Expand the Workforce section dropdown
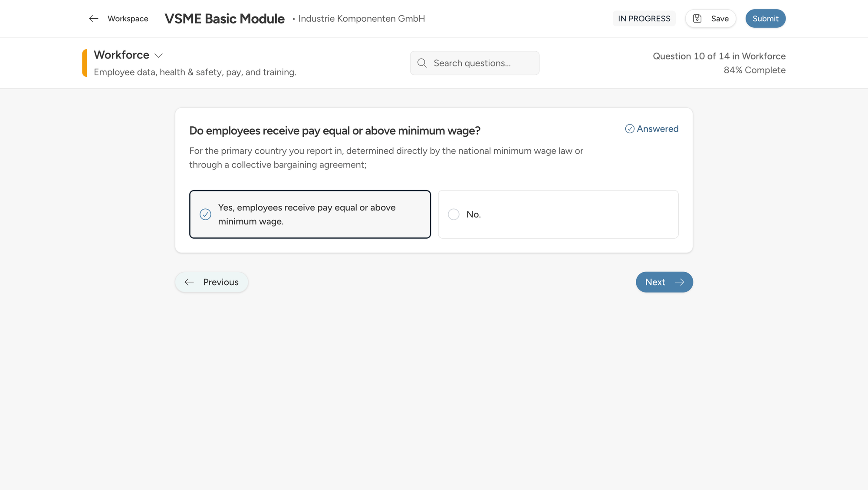The image size is (868, 490). coord(158,56)
